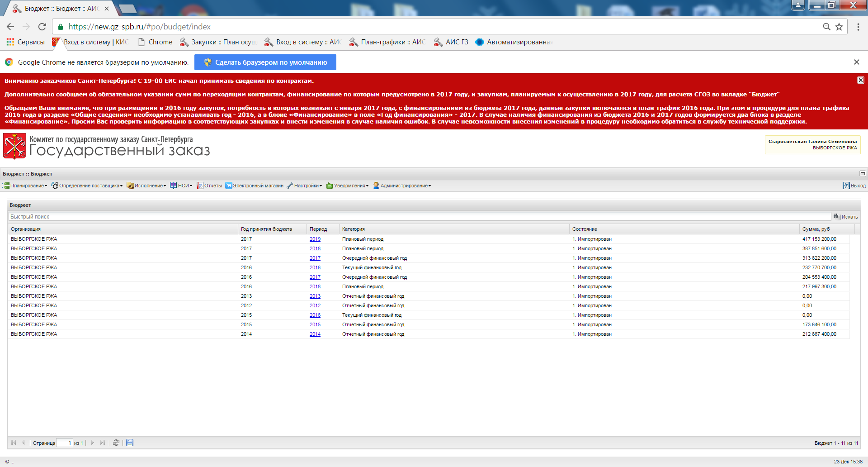Jump to the last page of results

[103, 443]
